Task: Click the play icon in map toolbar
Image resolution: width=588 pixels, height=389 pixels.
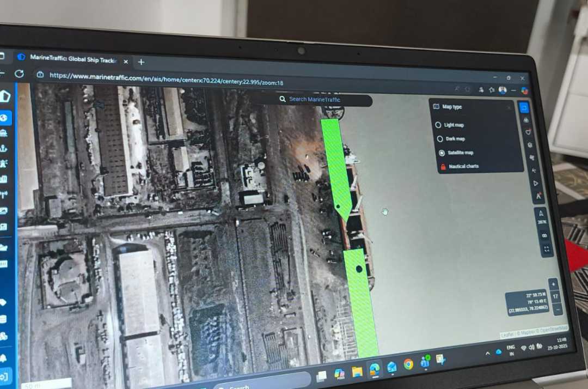Action: [x=536, y=183]
